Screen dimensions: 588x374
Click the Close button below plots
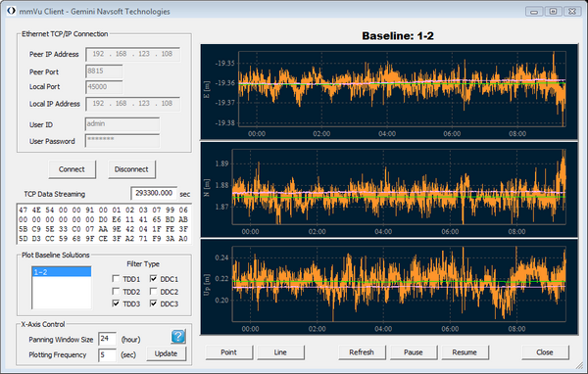click(x=545, y=352)
